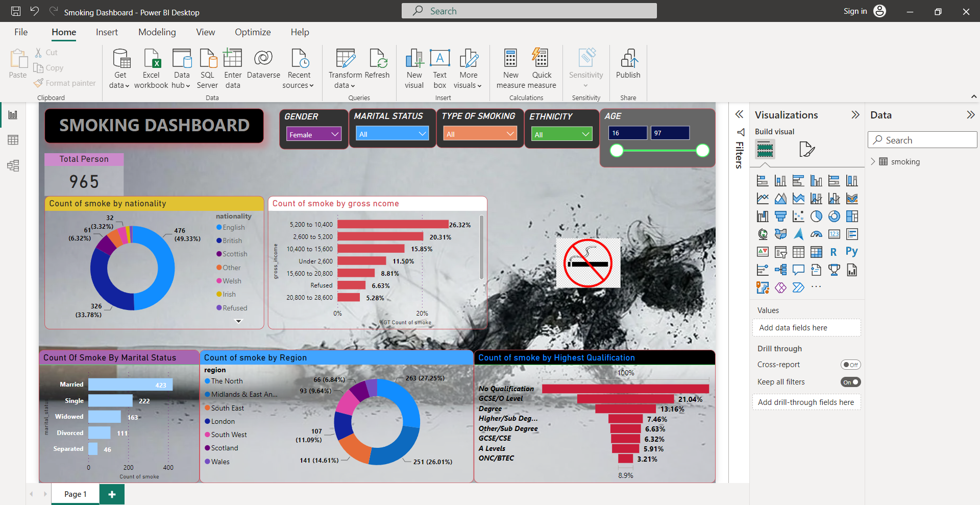The image size is (980, 505).
Task: Enable Cross-report drill through
Action: coord(850,364)
